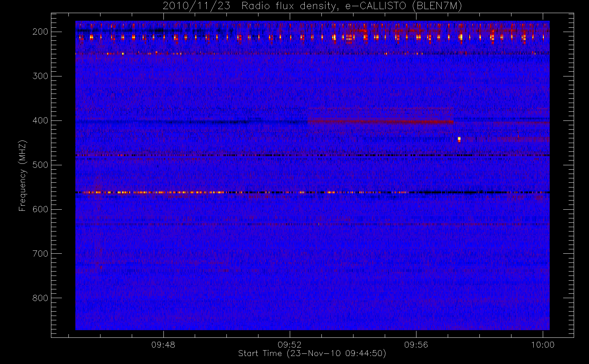Click the bright white burst spot near 440 MHz

pos(459,139)
